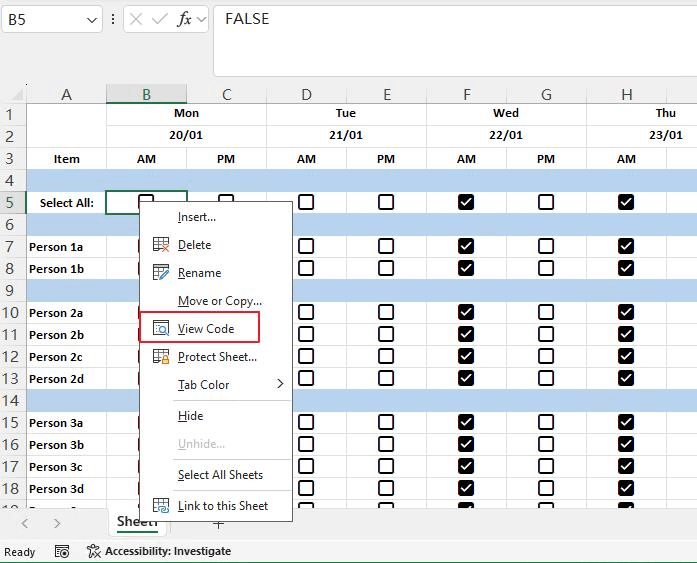Uncheck Person 2d checkbox in Thu AM column
Screen dimensions: 697x563
pos(626,378)
